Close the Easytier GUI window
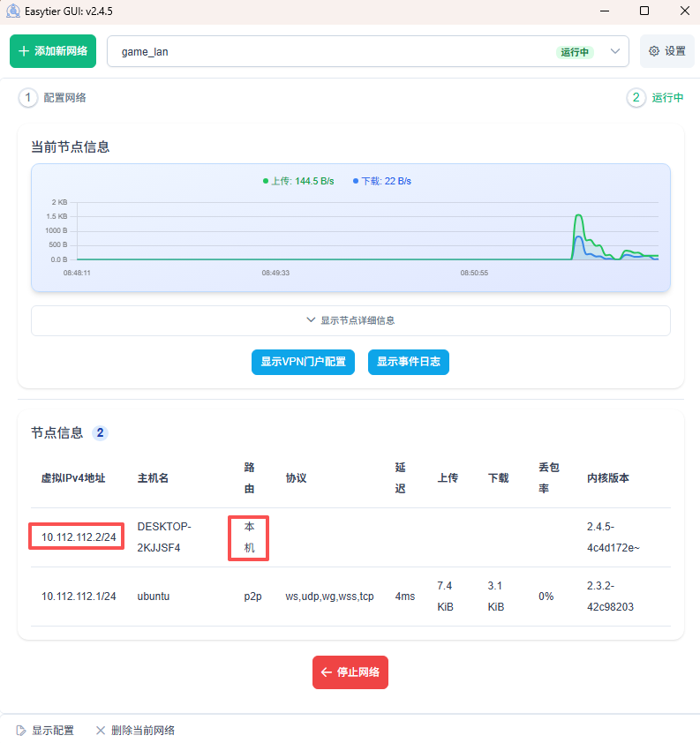The width and height of the screenshot is (700, 743). (x=684, y=11)
